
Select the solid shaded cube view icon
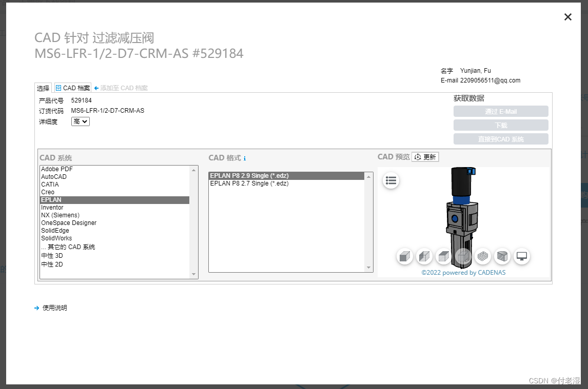pyautogui.click(x=404, y=256)
